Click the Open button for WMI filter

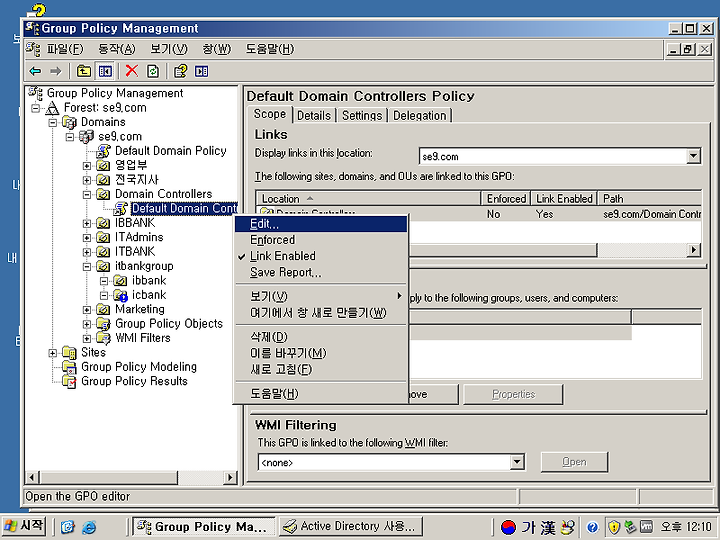[574, 462]
